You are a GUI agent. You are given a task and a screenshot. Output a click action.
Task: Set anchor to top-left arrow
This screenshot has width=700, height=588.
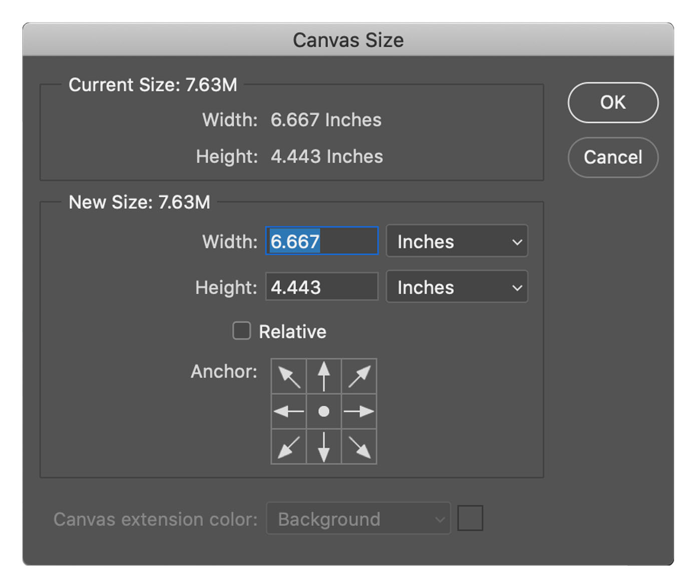tap(289, 376)
